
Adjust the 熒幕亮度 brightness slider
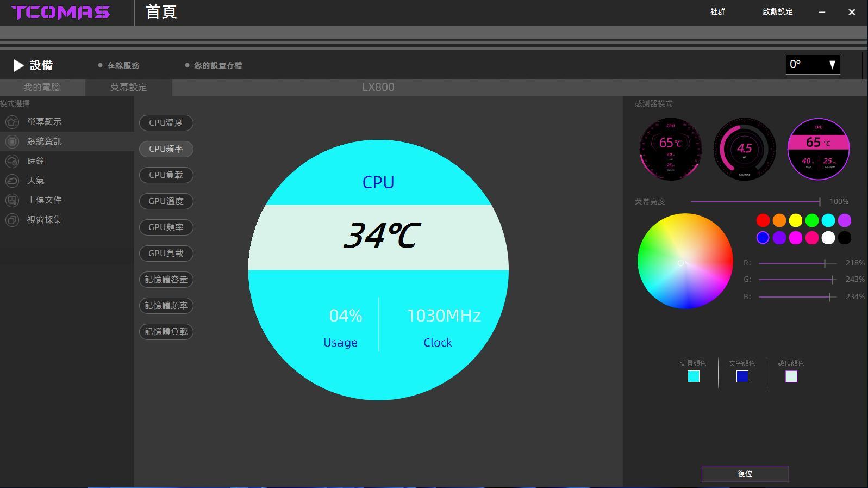tap(755, 202)
